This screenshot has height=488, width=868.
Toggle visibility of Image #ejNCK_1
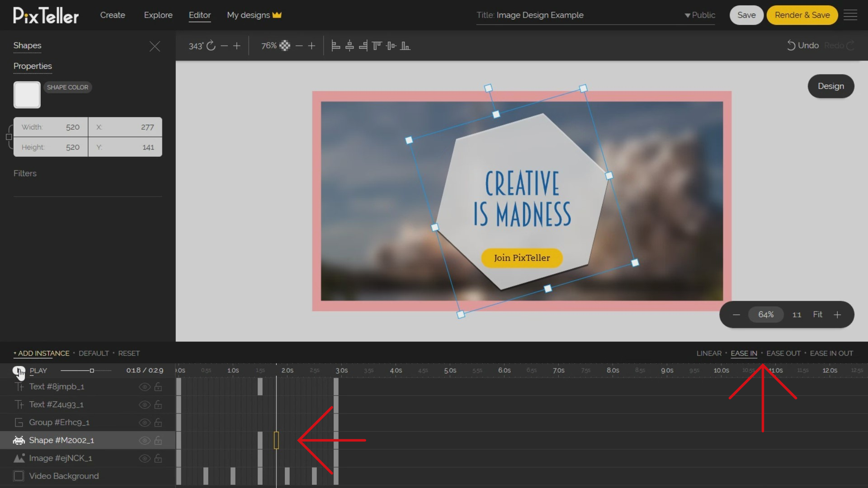(x=145, y=458)
